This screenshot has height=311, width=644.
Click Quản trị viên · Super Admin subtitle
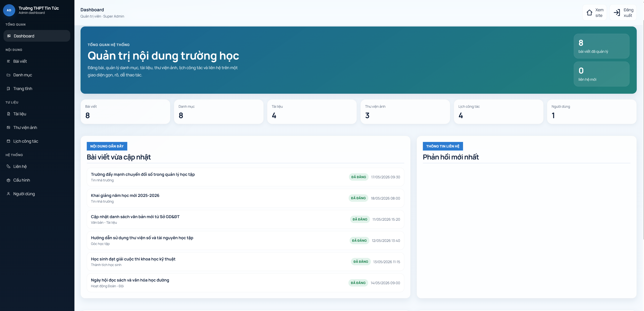[x=102, y=16]
